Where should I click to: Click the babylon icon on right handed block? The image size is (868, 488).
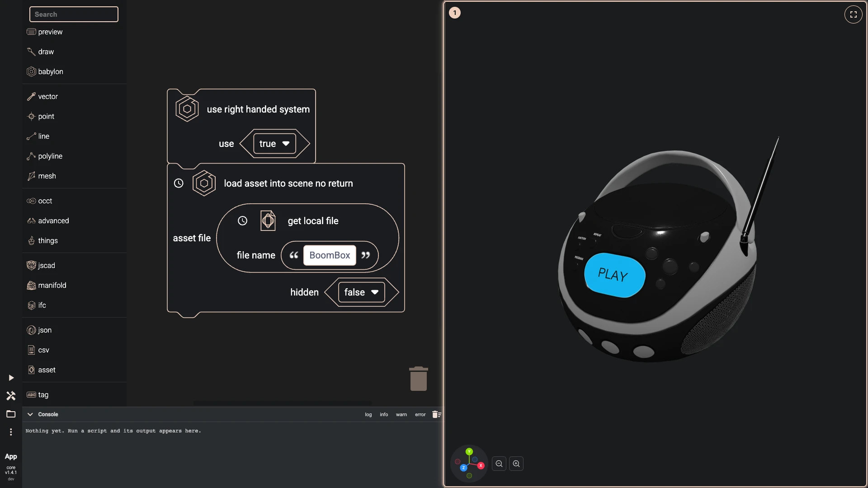(x=187, y=109)
